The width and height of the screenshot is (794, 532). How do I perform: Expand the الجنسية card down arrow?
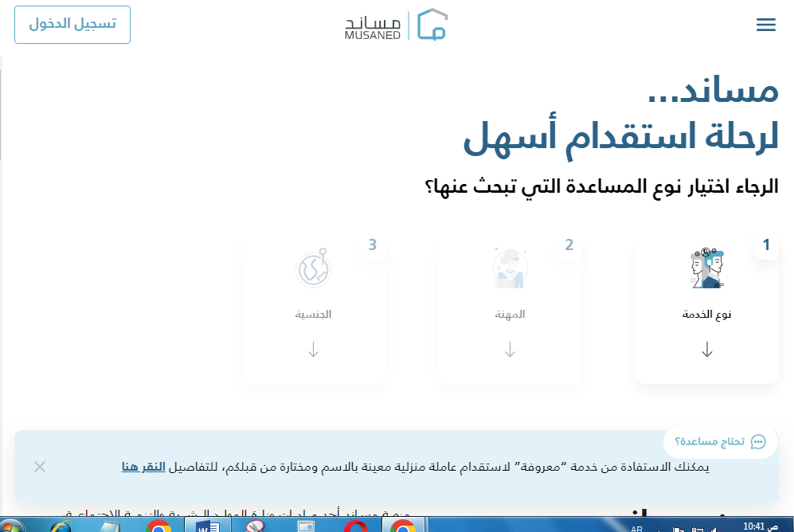coord(313,350)
